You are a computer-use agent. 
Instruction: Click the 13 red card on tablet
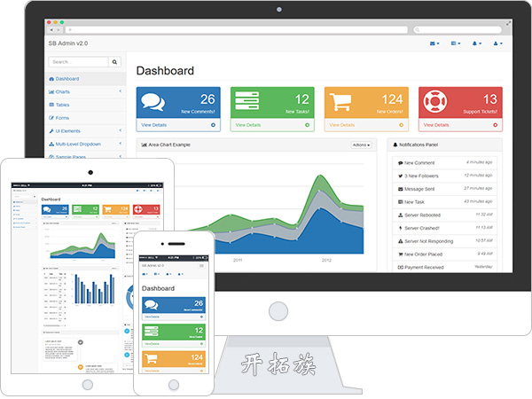[146, 211]
